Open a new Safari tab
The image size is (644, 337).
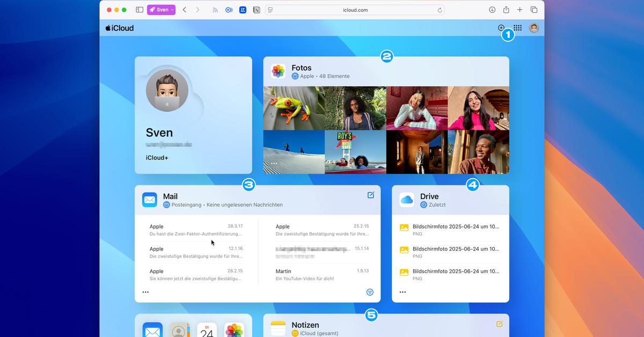point(519,10)
